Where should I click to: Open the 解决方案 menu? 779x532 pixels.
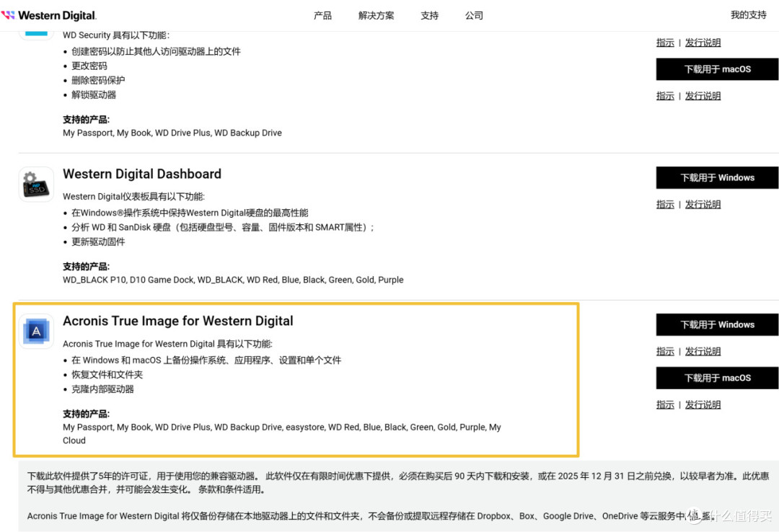[376, 15]
